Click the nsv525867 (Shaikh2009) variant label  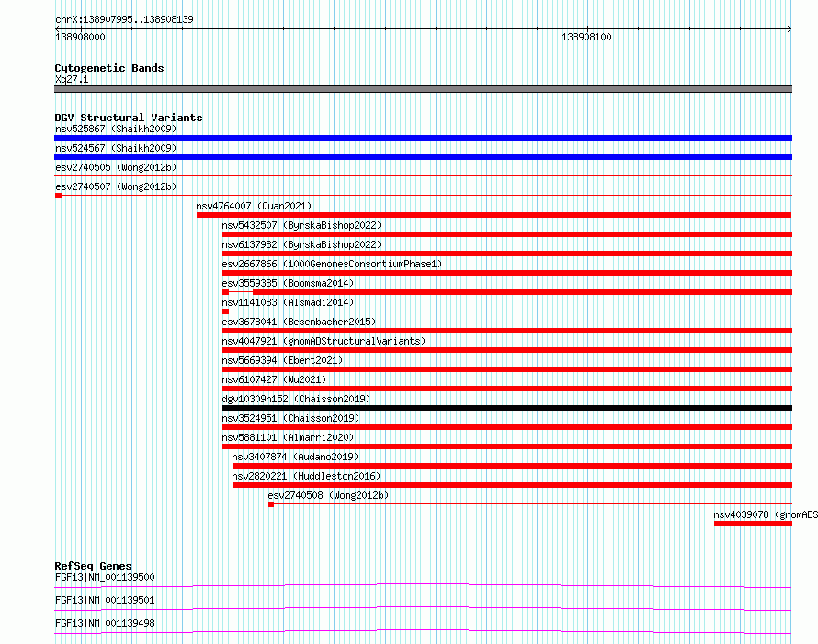116,129
